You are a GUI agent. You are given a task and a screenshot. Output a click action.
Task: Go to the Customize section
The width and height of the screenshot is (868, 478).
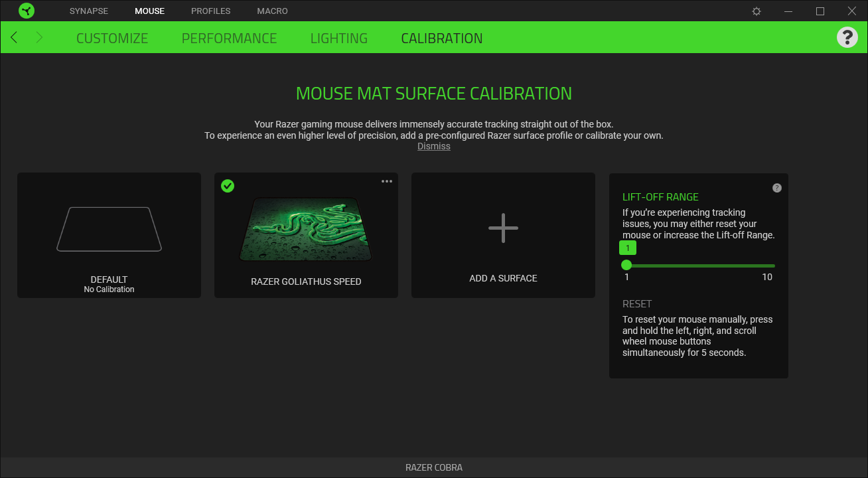tap(112, 39)
